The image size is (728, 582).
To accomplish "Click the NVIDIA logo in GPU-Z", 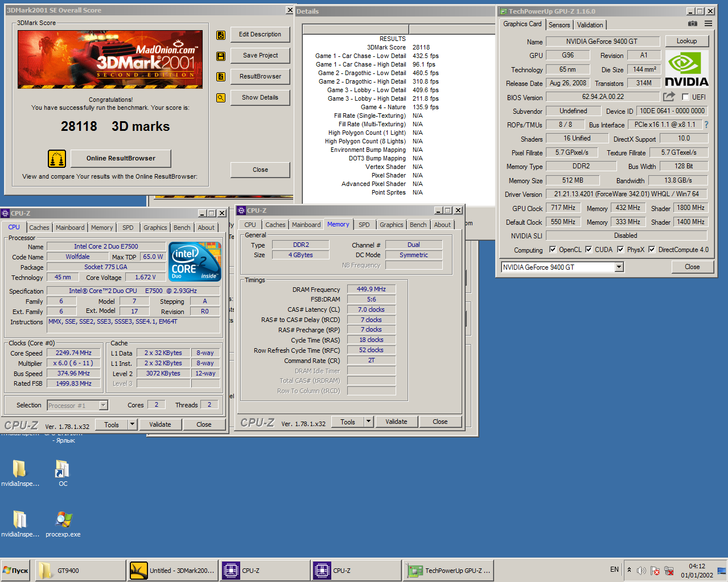I will (687, 68).
